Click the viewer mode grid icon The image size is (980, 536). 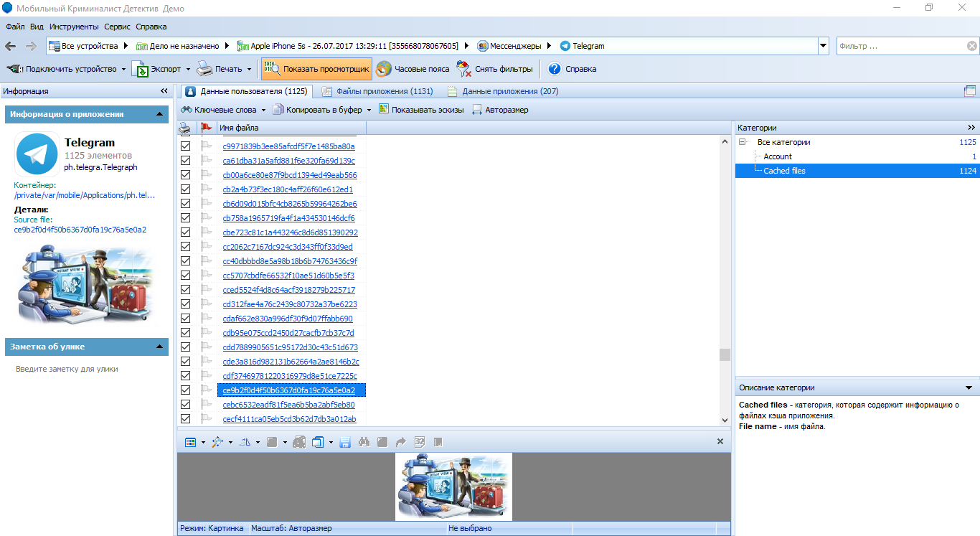click(x=190, y=442)
